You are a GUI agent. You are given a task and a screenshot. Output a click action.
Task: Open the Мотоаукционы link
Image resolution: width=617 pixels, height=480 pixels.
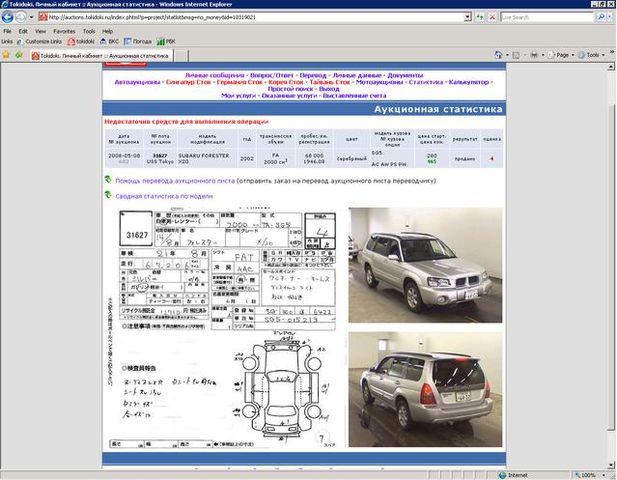379,82
